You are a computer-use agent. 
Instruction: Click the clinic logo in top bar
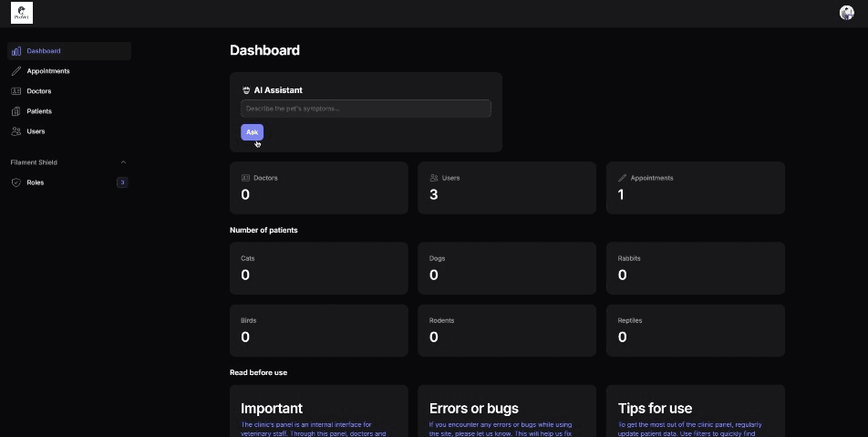click(22, 13)
